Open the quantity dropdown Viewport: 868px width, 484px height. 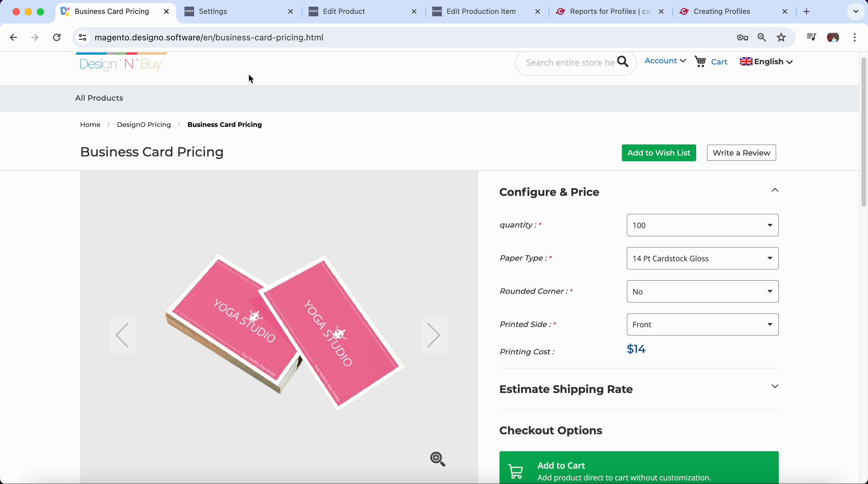[x=702, y=225]
